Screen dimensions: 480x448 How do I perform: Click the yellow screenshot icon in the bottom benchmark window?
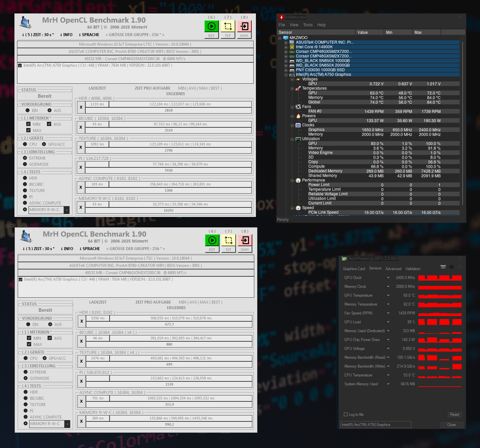229,240
